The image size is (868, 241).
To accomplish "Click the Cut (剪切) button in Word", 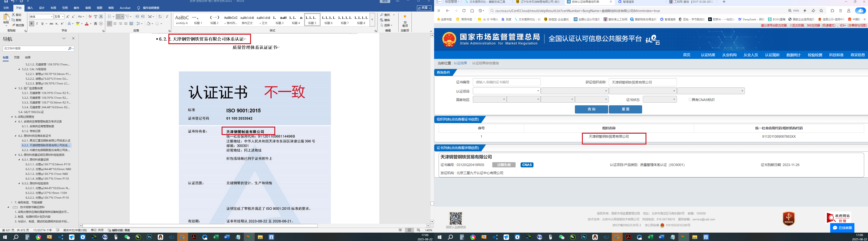I will click(17, 15).
